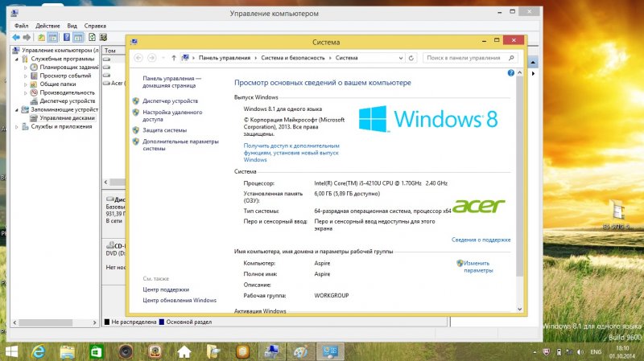Image resolution: width=644 pixels, height=361 pixels.
Task: Expand Планировщик заданий node
Action: click(x=26, y=68)
